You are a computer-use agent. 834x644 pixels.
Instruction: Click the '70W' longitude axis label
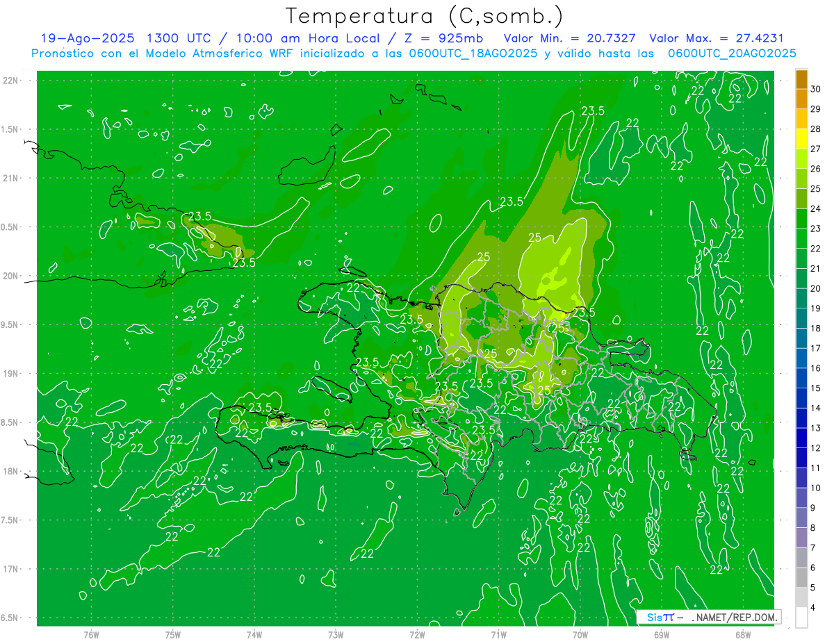point(580,635)
